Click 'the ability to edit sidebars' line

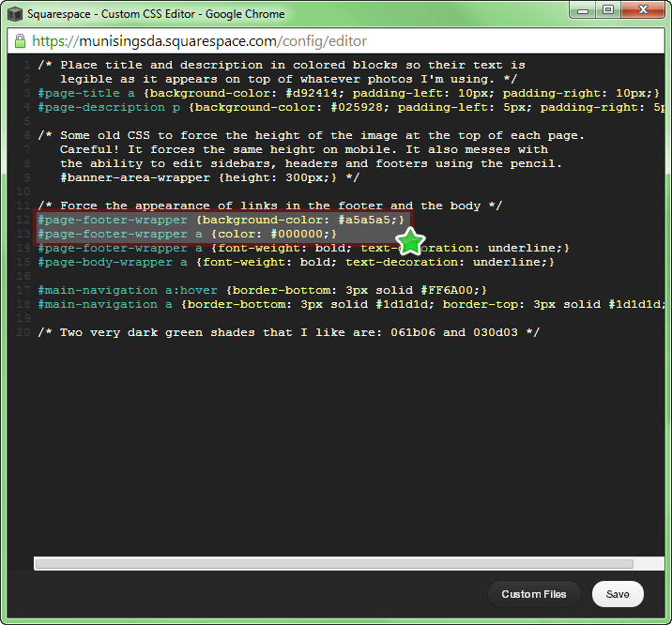(x=311, y=163)
